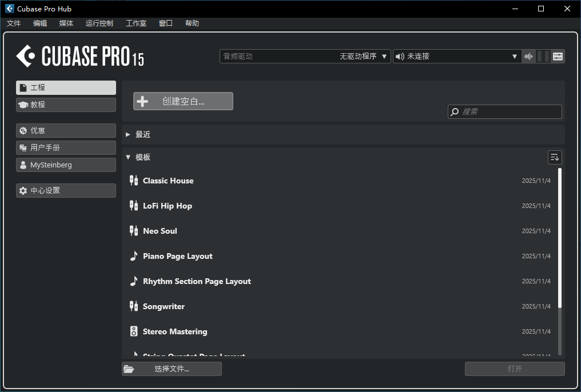
Task: Click the mixer icon of Songwriter
Action: (134, 306)
